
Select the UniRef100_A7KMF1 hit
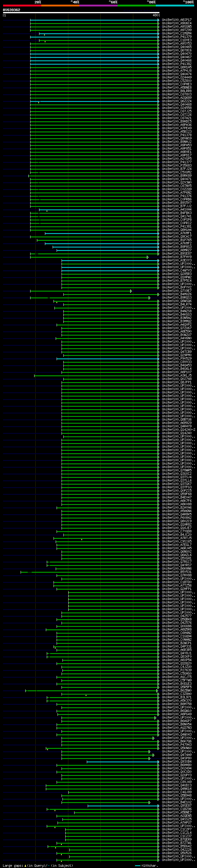pos(177,233)
